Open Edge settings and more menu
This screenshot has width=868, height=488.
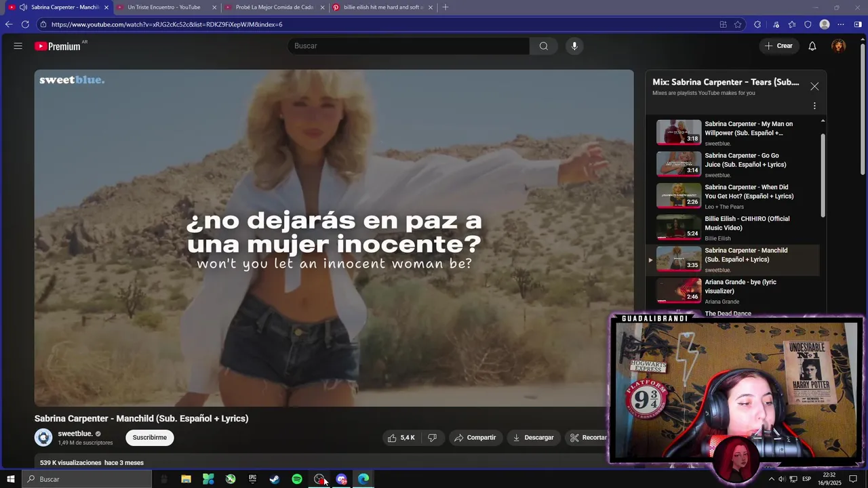841,24
